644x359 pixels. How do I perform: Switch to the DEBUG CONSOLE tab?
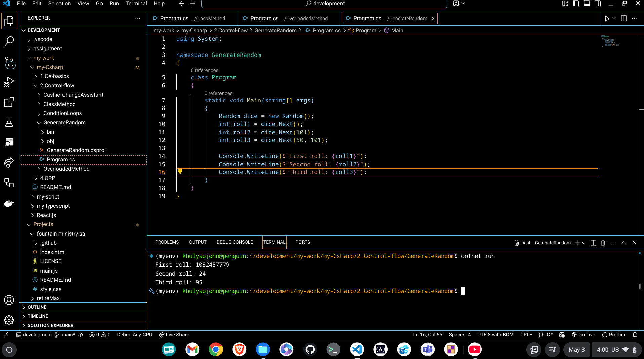click(235, 242)
